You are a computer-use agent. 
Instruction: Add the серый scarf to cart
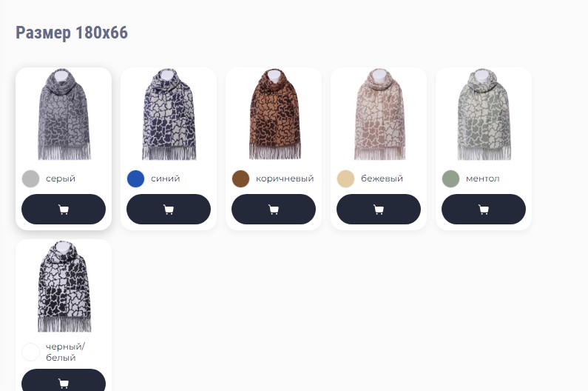[64, 210]
